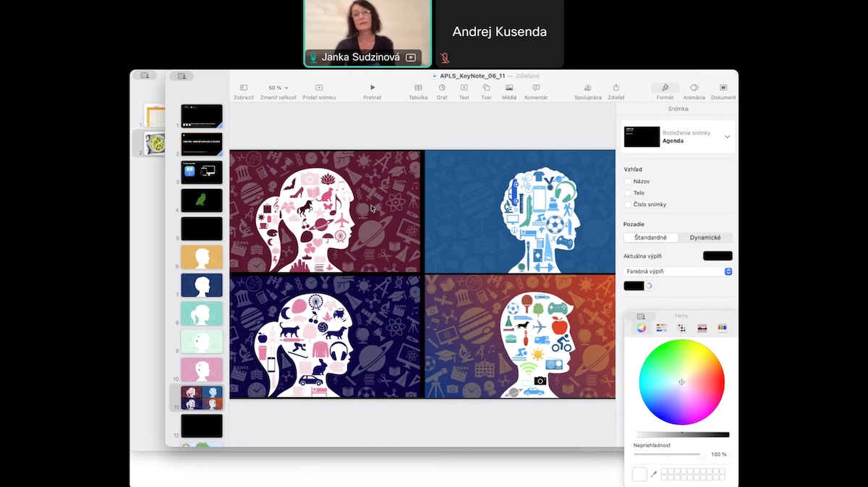Click the Nepriehľadnosť opacity slider

(668, 454)
